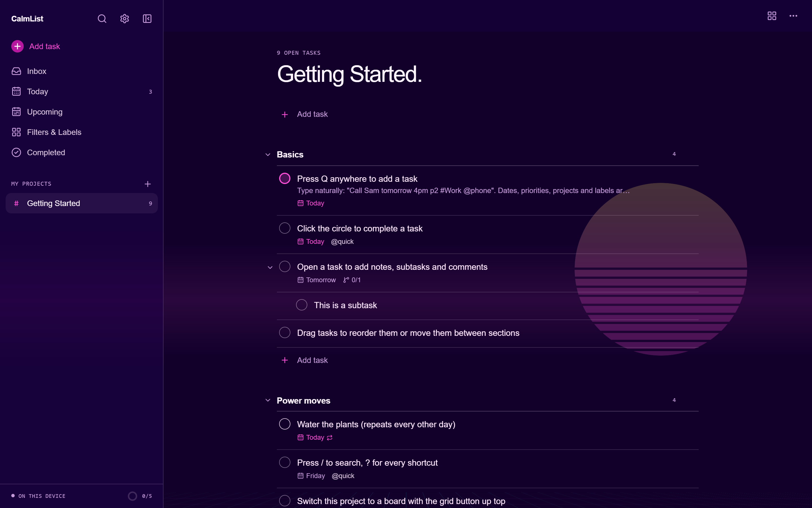812x508 pixels.
Task: Open Inbox in the sidebar
Action: (x=81, y=71)
